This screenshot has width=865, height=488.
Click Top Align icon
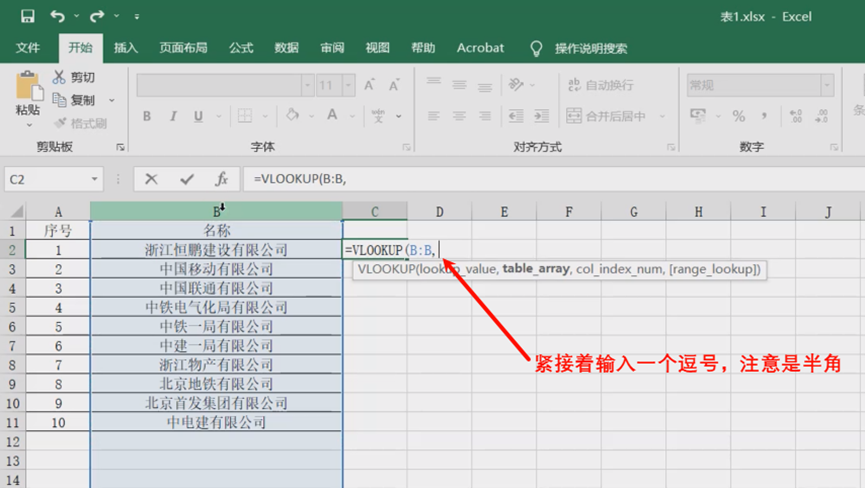[x=434, y=83]
